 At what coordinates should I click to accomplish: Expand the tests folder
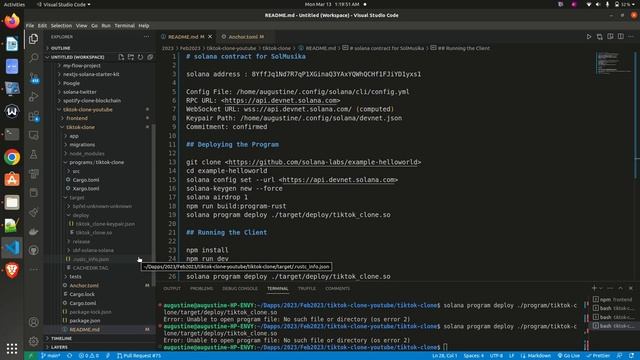(x=75, y=277)
